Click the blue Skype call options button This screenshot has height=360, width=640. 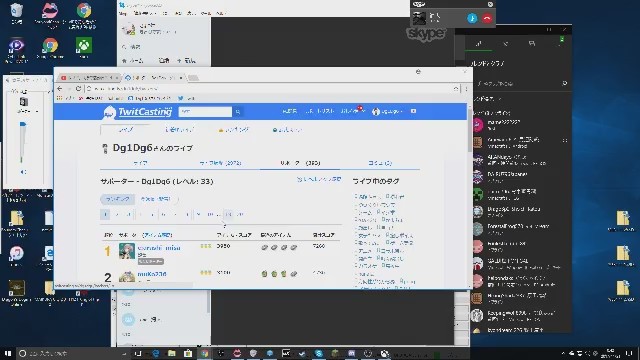[x=472, y=18]
